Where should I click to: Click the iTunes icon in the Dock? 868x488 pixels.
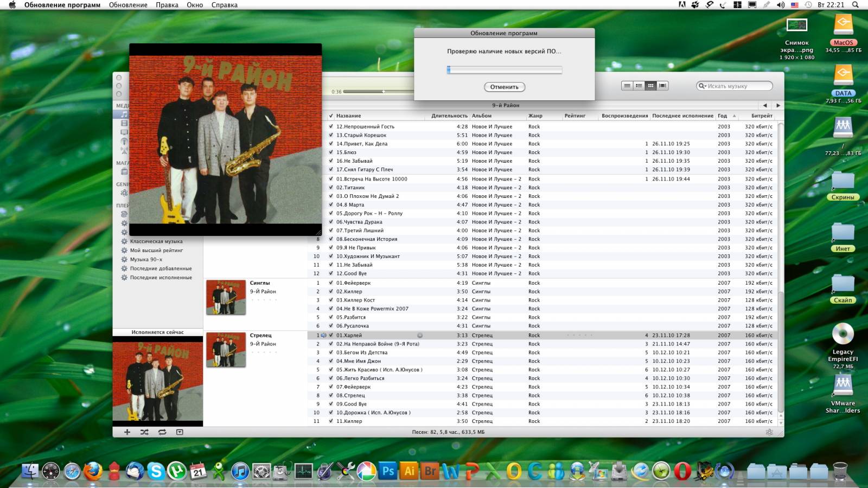[240, 471]
